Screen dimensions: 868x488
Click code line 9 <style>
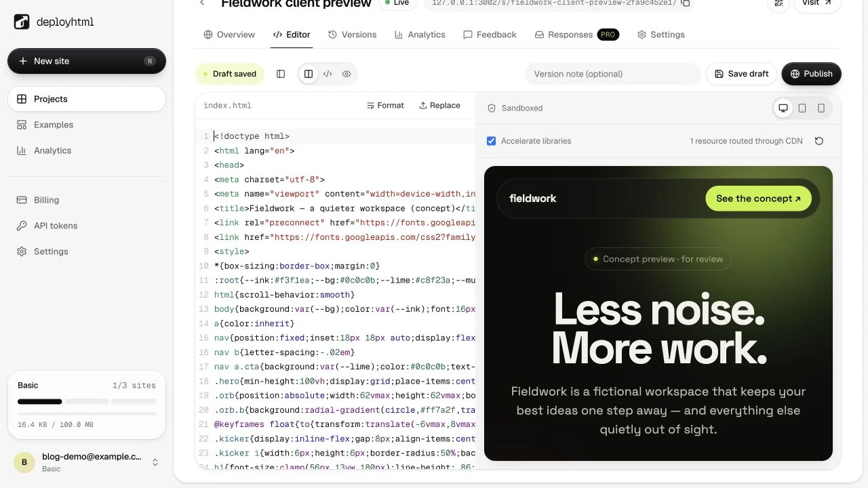pyautogui.click(x=232, y=251)
